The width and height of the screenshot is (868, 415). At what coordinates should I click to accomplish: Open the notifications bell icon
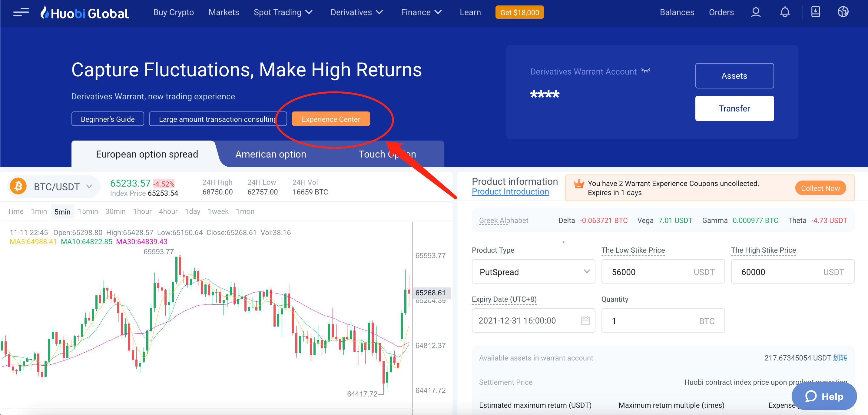784,12
